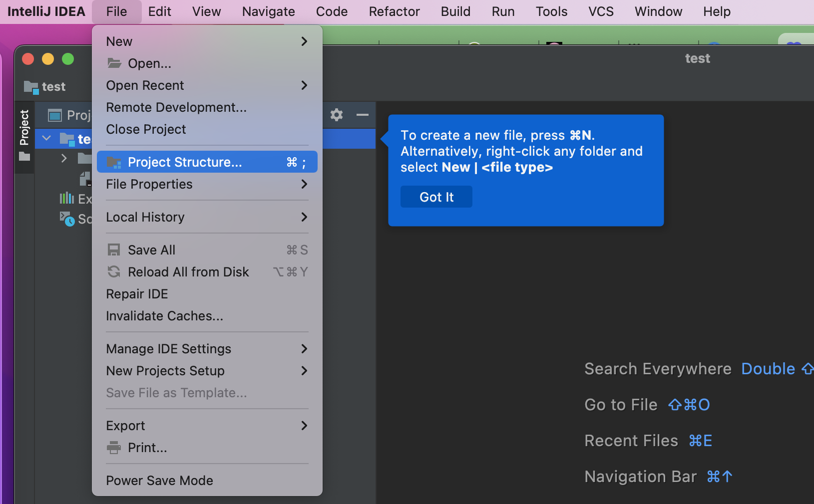The image size is (814, 504).
Task: Select Invalidate Caches...
Action: tap(207, 316)
